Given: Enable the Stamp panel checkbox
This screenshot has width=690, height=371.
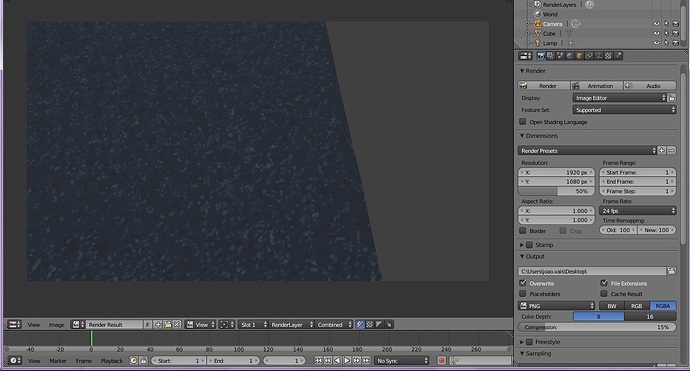Looking at the screenshot, I should point(529,245).
